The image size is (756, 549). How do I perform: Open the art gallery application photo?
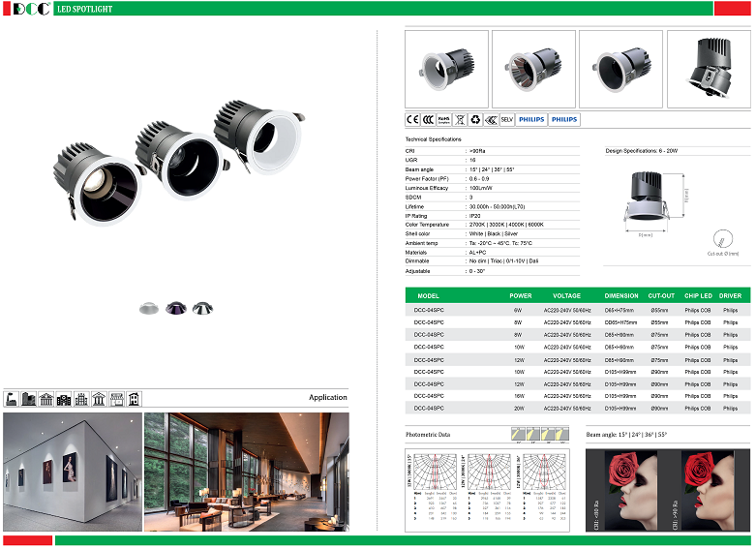tap(73, 472)
